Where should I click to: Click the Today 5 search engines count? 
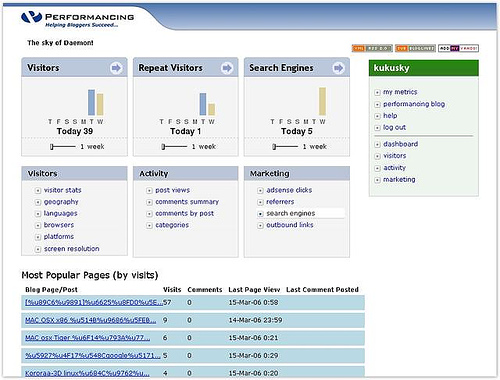[297, 131]
